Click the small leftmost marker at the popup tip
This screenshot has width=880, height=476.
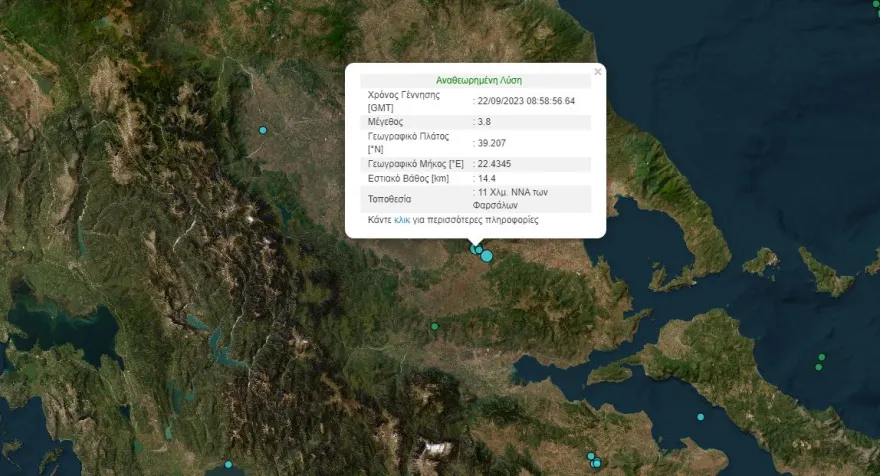coord(474,249)
